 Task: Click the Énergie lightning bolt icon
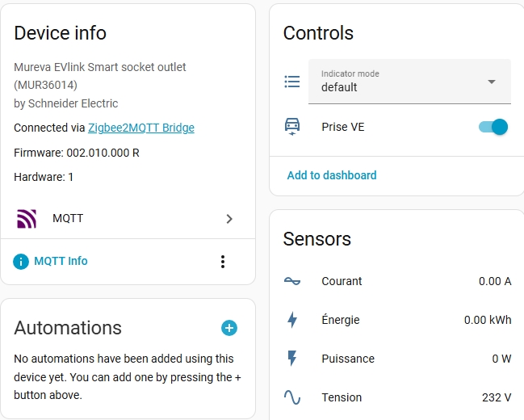tap(292, 320)
